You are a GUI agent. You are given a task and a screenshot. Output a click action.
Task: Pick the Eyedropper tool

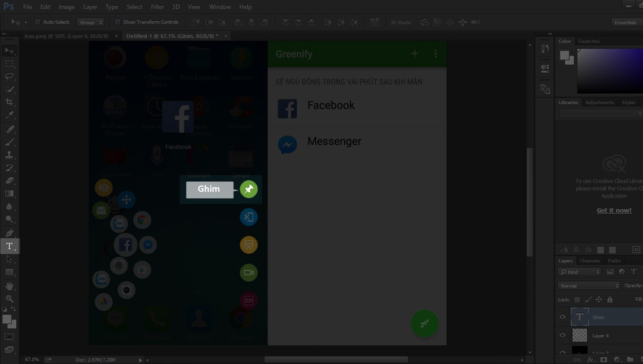pos(9,115)
